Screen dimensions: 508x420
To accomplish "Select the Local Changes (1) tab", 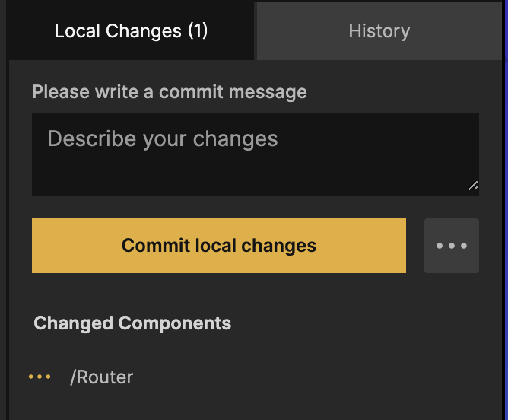I will pos(131,31).
